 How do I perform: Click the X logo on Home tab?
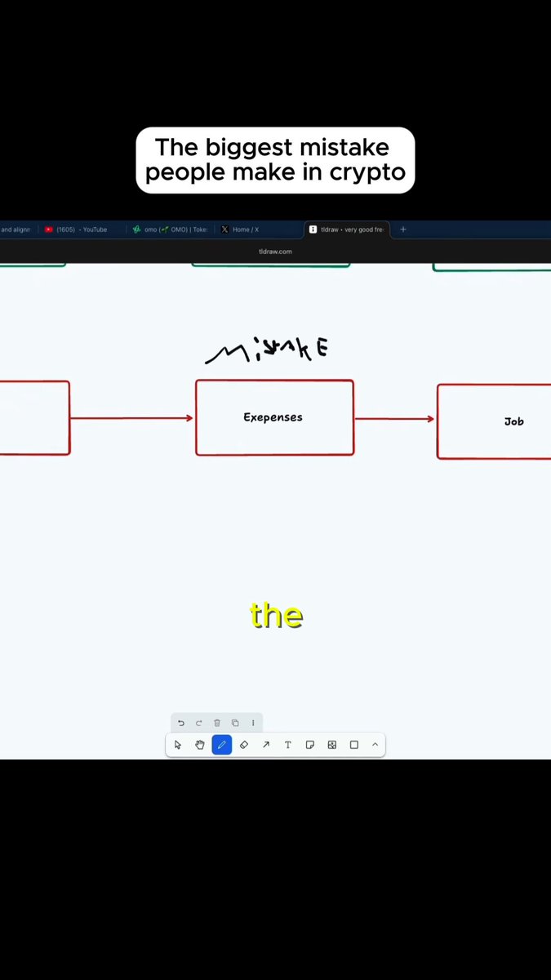(x=225, y=229)
